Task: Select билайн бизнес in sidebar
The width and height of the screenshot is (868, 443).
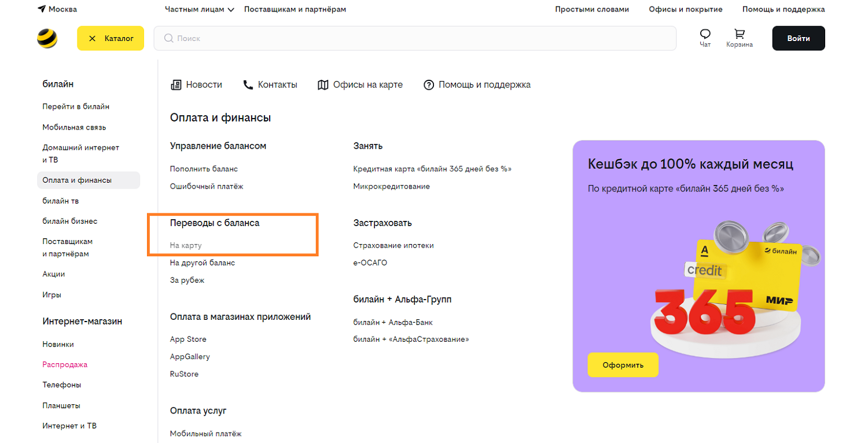Action: (x=70, y=221)
